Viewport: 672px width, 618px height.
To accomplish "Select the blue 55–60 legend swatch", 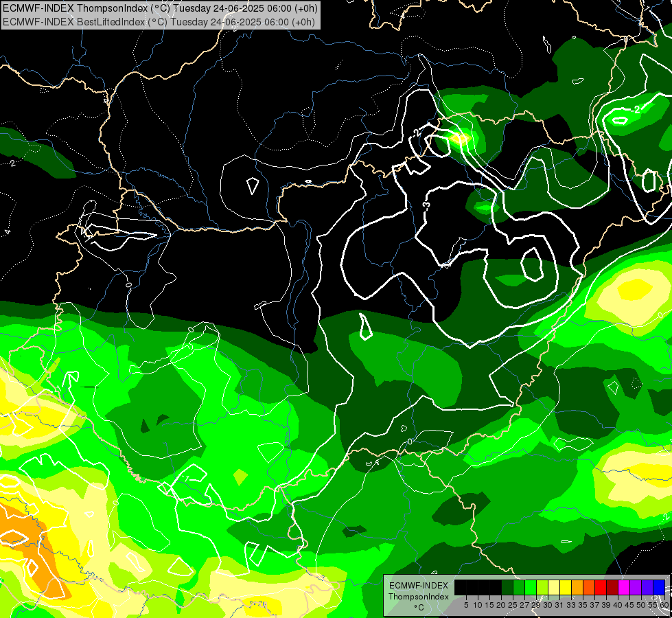I will 659,587.
